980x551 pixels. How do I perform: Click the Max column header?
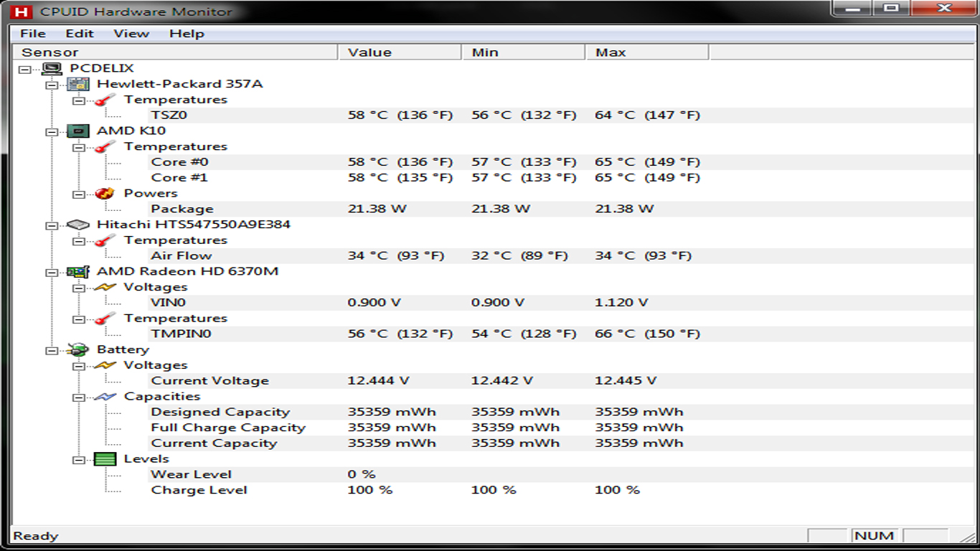coord(647,52)
